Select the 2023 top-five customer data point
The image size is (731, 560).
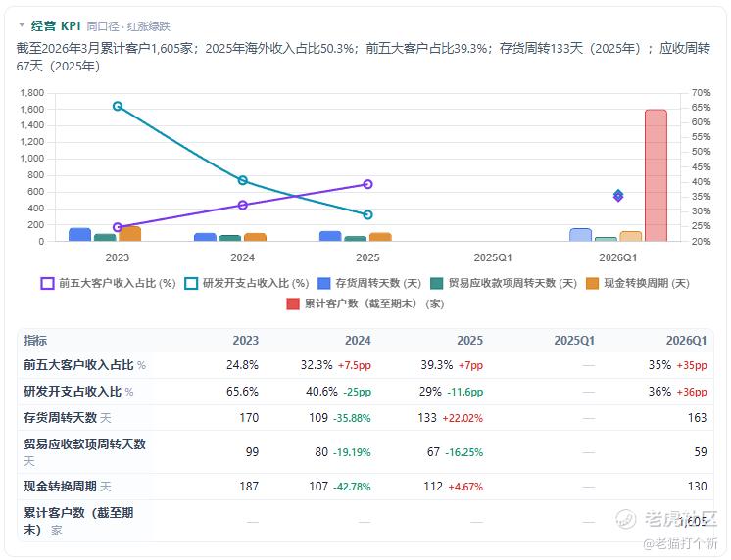point(118,227)
